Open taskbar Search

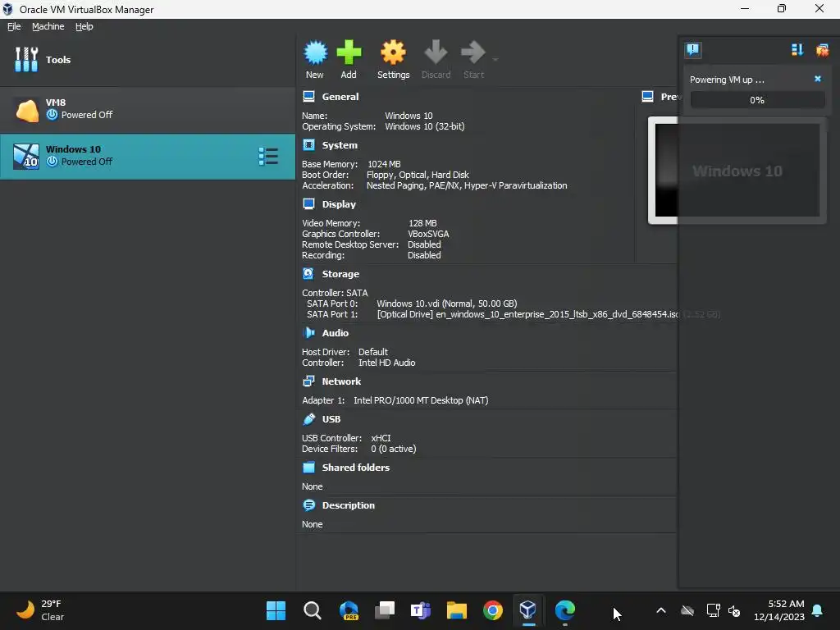click(x=313, y=610)
